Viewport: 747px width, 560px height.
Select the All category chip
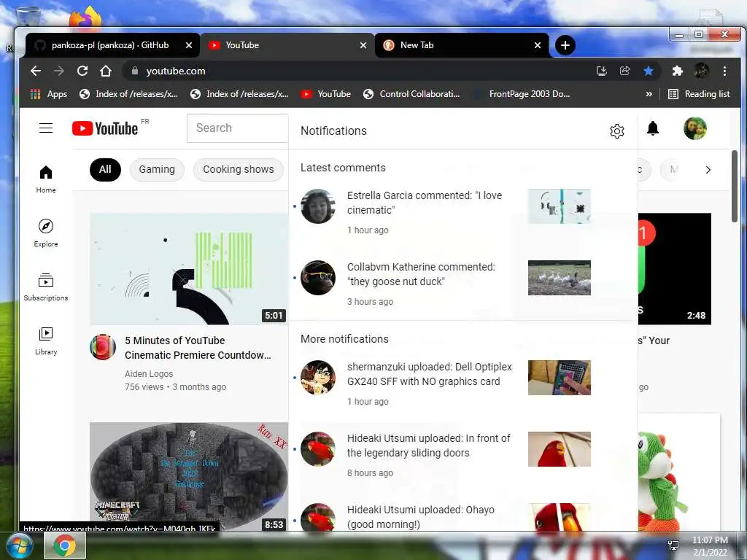(x=105, y=169)
